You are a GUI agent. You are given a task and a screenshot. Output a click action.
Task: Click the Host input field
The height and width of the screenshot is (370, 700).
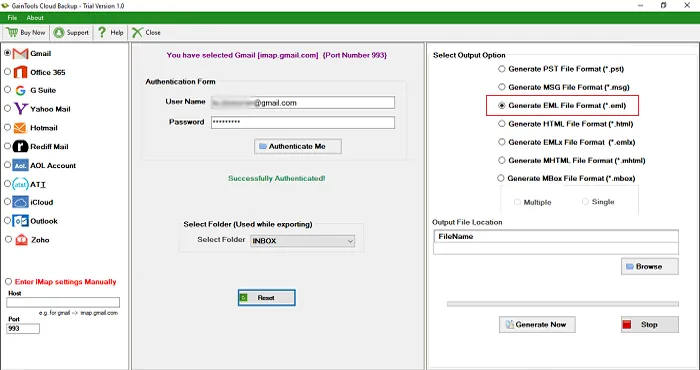(x=63, y=302)
